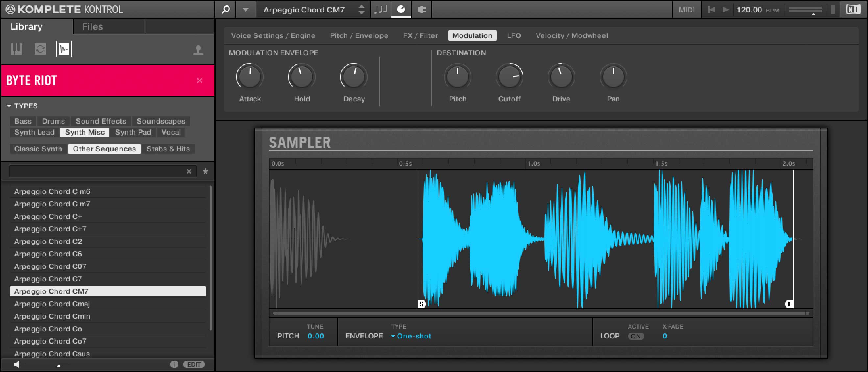
Task: Open the Velocity / Modwheel tab
Action: (572, 36)
